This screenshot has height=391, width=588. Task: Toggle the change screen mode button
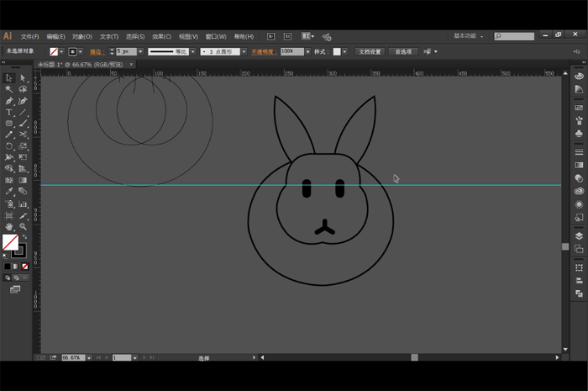[x=15, y=289]
